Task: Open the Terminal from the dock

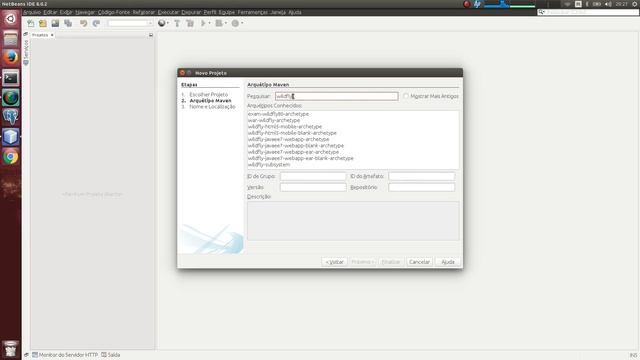Action: (x=11, y=78)
